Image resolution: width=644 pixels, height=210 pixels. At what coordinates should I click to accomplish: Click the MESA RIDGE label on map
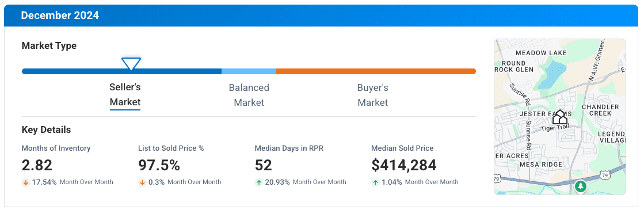(x=540, y=165)
